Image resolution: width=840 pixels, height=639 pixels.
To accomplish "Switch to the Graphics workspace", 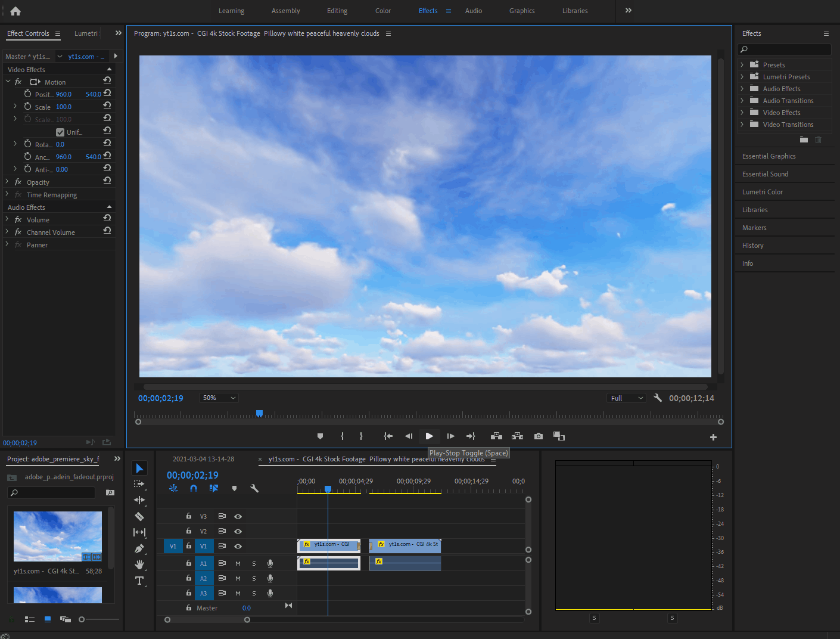I will (x=522, y=11).
